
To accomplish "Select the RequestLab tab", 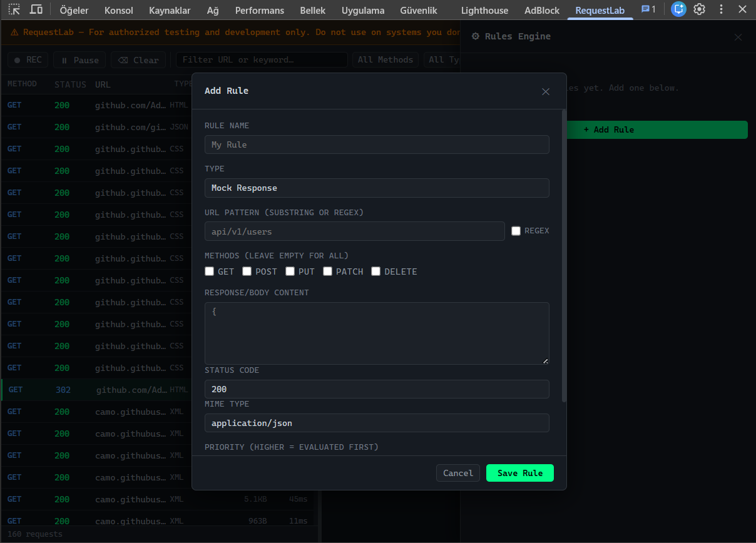I will pyautogui.click(x=600, y=10).
